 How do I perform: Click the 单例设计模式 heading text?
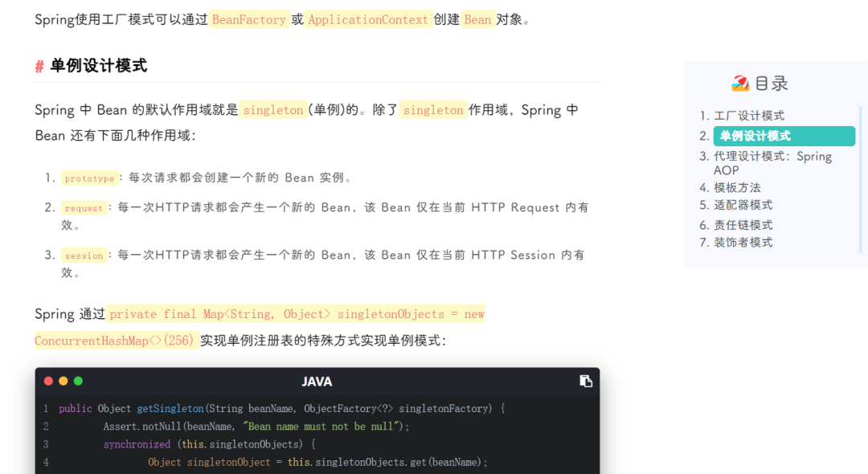pyautogui.click(x=99, y=66)
